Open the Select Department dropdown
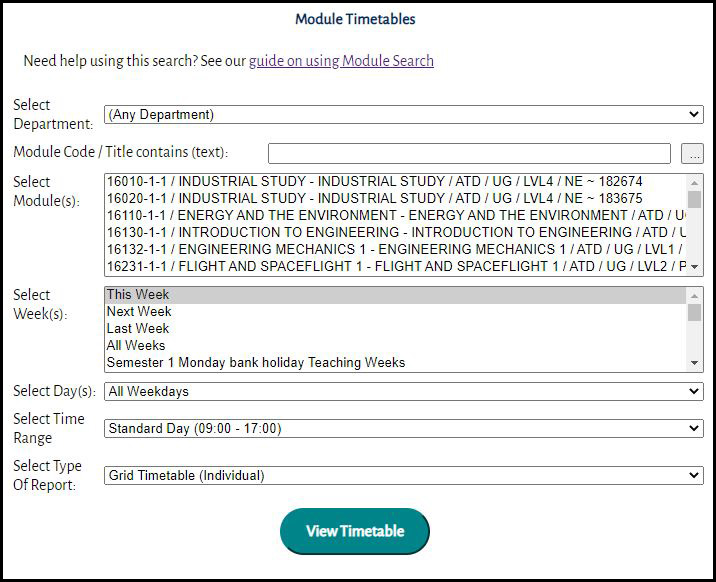This screenshot has width=716, height=582. click(x=403, y=115)
